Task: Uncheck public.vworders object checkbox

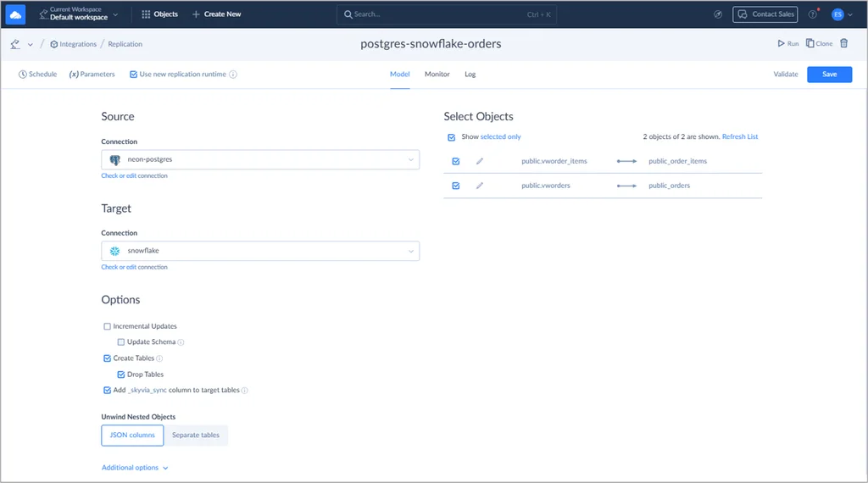Action: coord(455,186)
